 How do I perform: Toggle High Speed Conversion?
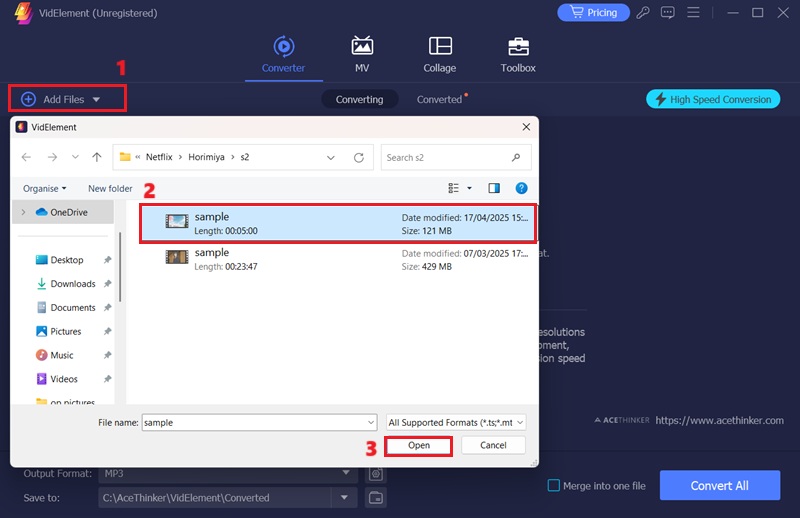pos(713,99)
